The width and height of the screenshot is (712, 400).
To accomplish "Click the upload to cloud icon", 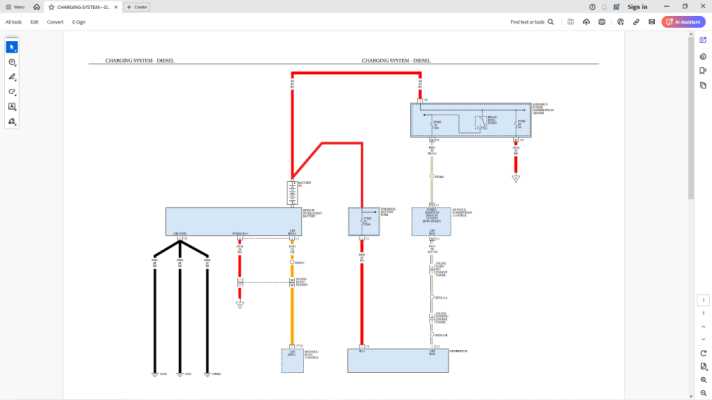I will point(586,22).
